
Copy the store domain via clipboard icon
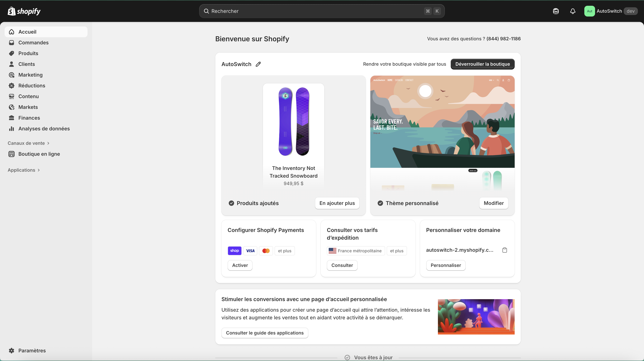504,250
